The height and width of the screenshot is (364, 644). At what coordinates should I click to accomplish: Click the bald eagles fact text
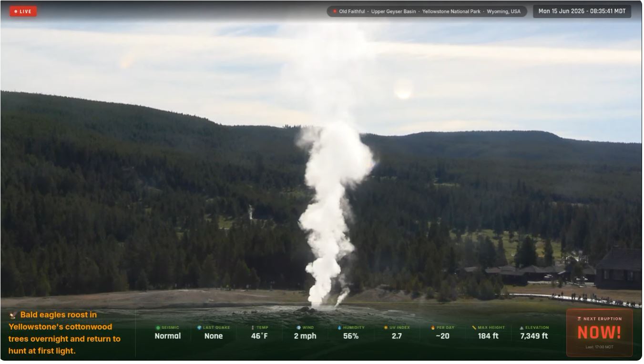tap(65, 333)
